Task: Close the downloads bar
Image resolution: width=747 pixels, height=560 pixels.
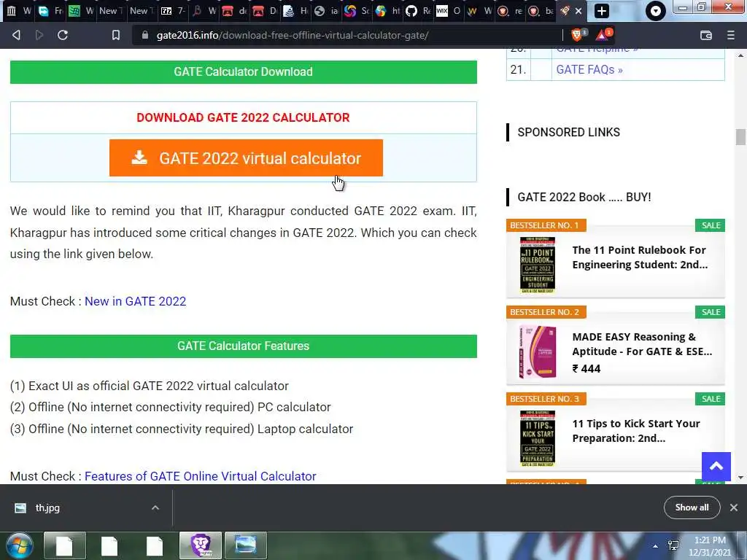Action: (x=734, y=507)
